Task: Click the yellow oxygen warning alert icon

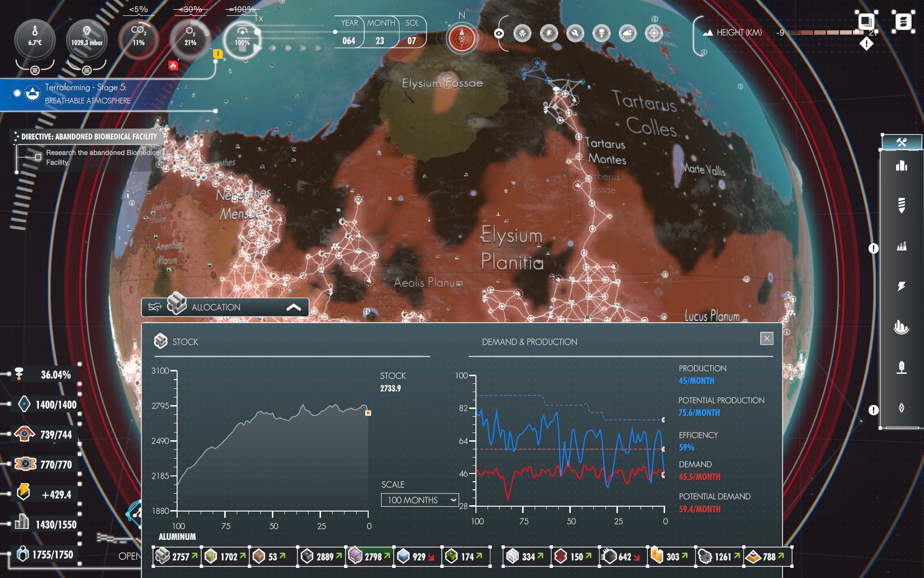Action: pyautogui.click(x=218, y=54)
